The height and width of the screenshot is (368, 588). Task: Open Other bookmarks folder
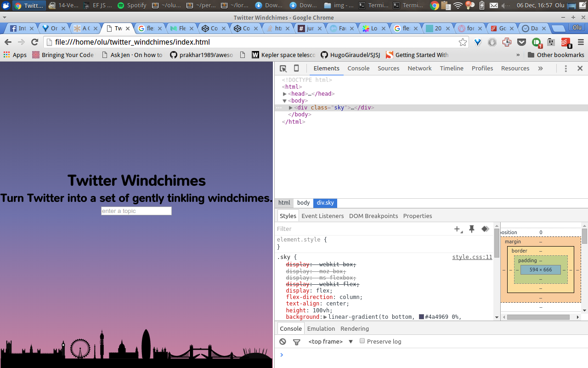pyautogui.click(x=556, y=55)
